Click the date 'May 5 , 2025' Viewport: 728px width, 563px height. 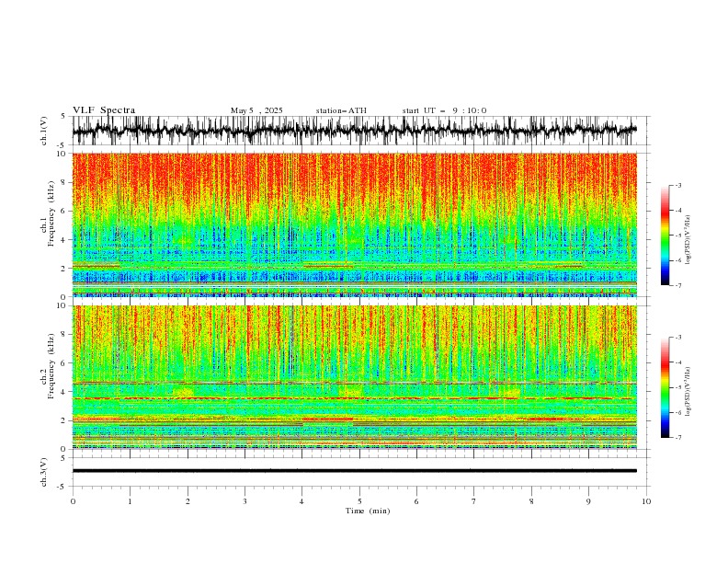(x=256, y=110)
